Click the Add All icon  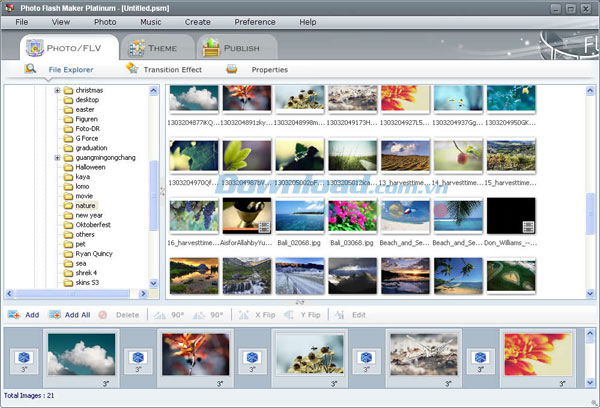[x=55, y=315]
